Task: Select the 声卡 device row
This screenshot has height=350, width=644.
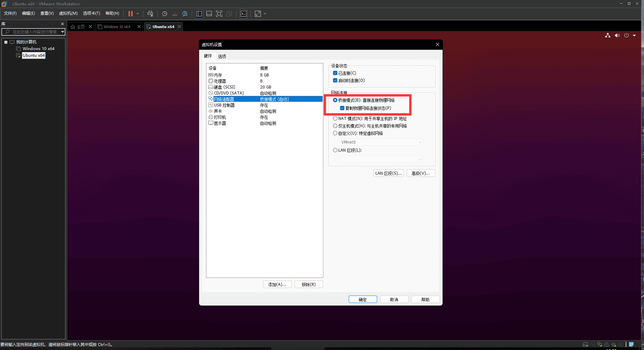Action: 265,111
